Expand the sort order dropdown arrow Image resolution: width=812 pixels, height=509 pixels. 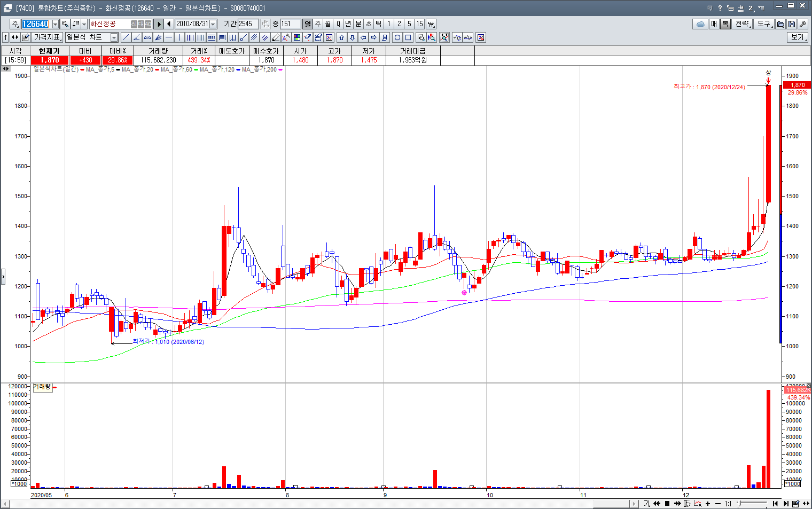(x=84, y=24)
